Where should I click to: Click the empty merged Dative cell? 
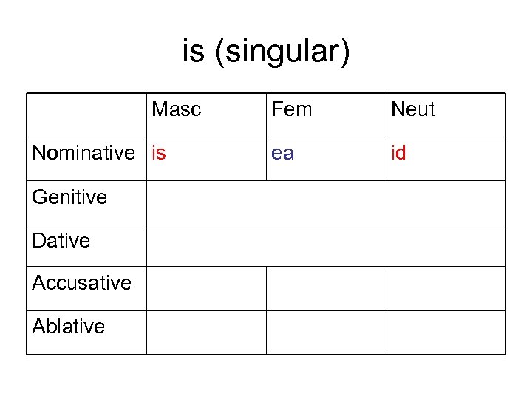point(325,245)
